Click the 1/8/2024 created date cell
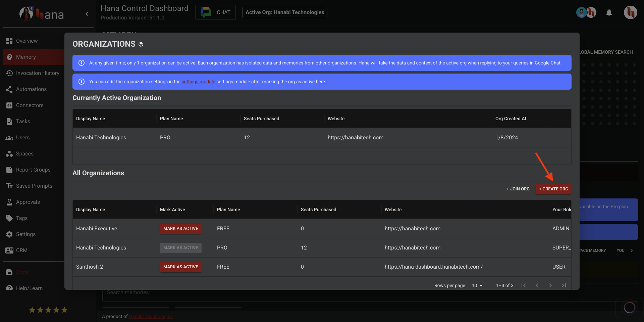Screen dimensions: 644x322 [x=506, y=138]
